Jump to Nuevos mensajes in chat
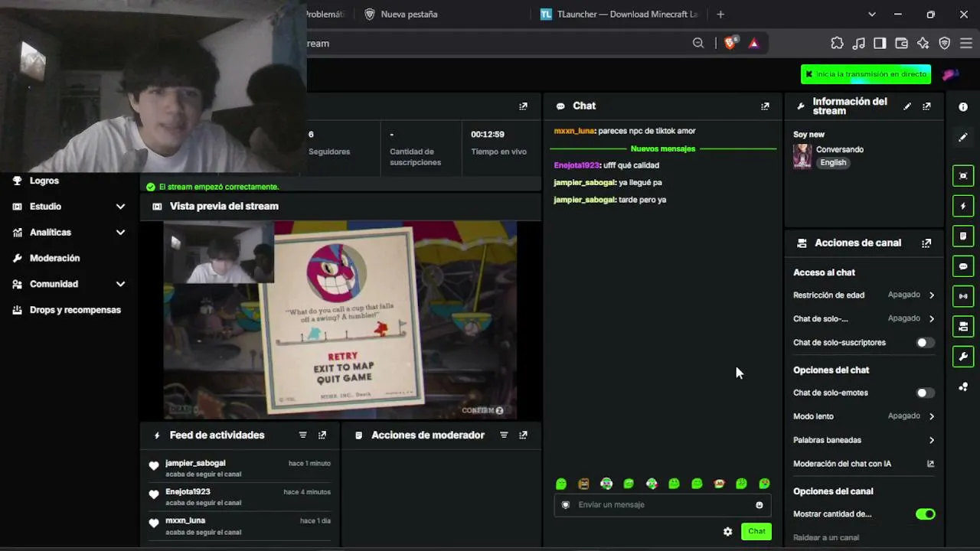 (663, 148)
